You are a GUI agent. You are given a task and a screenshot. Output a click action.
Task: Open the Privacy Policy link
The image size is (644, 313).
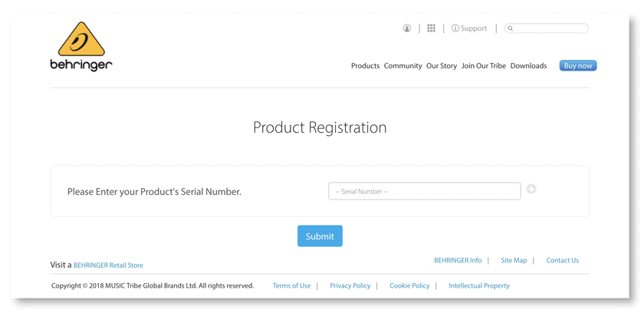tap(350, 286)
